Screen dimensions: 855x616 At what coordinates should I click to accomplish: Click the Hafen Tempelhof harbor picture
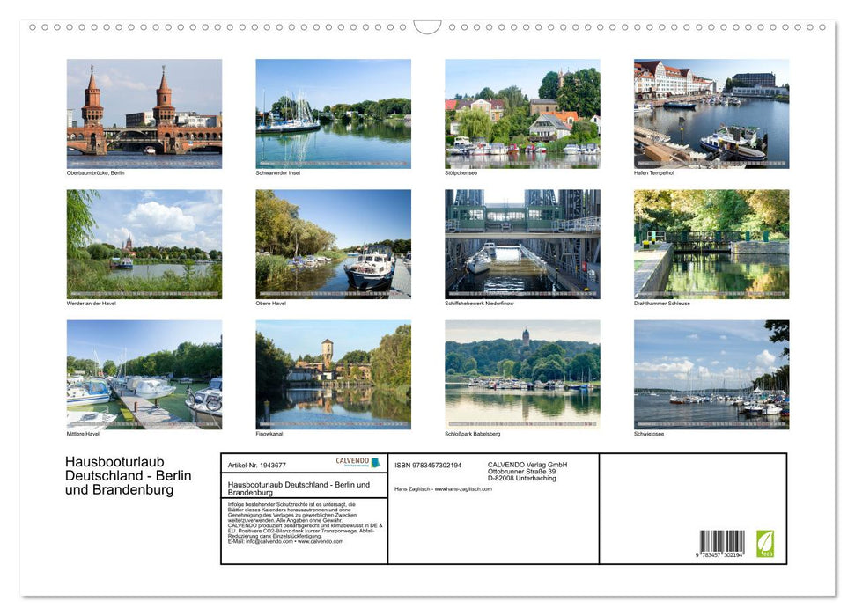pos(711,113)
